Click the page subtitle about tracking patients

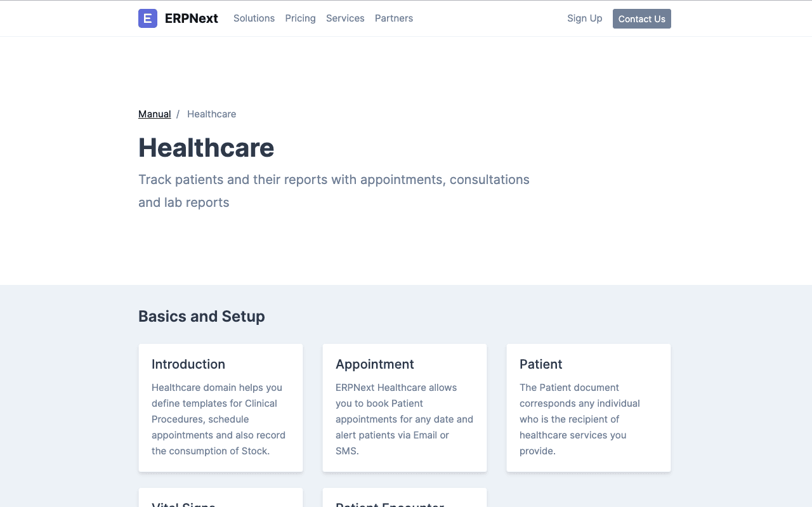(x=334, y=190)
